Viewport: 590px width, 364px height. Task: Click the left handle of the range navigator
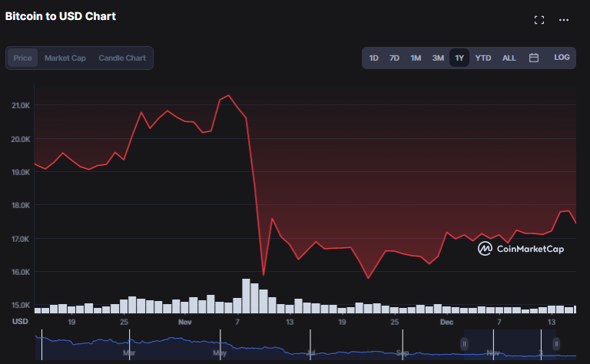464,344
